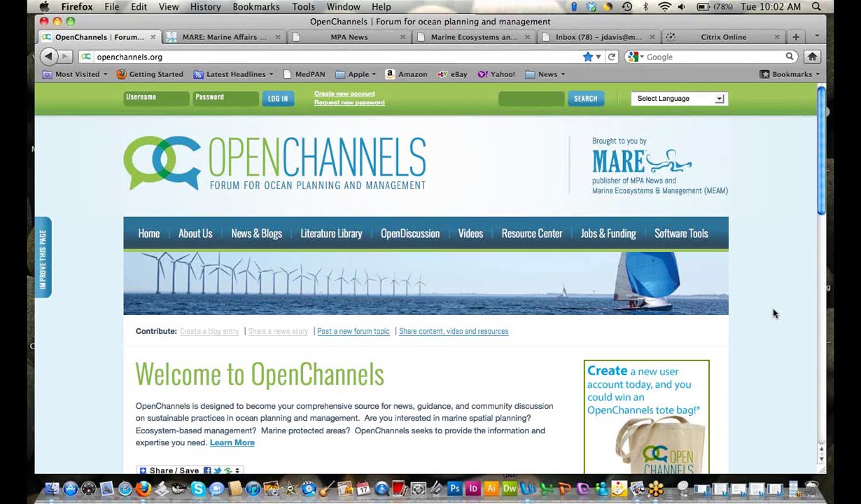Open Skype from the Dock
Screen dimensions: 861x504
pos(198,489)
